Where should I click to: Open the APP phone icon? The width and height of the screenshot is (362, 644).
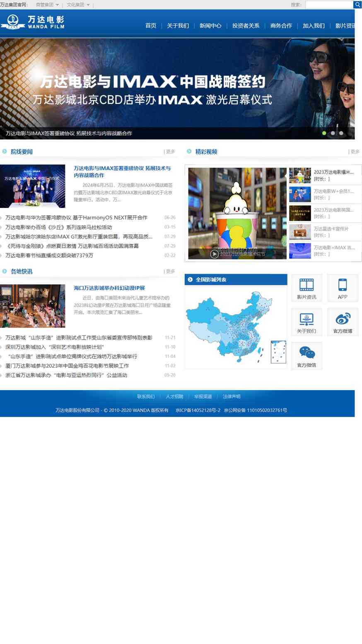pos(343,288)
